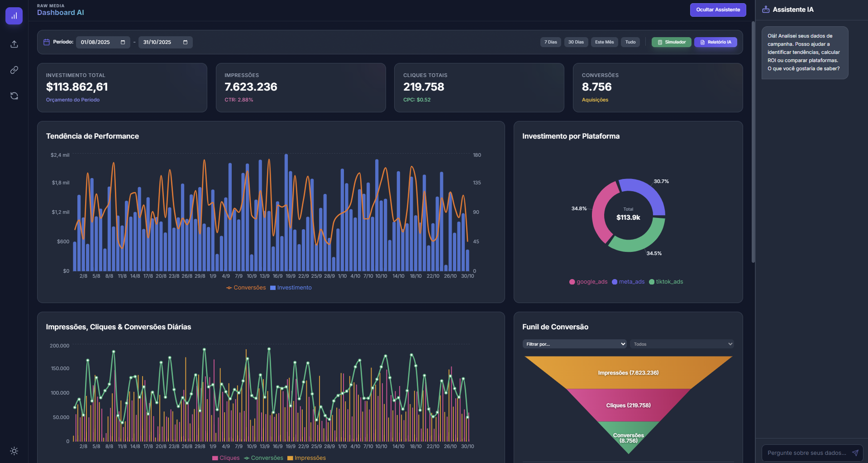Click the Impressões value 7.623.236 card

[251, 87]
